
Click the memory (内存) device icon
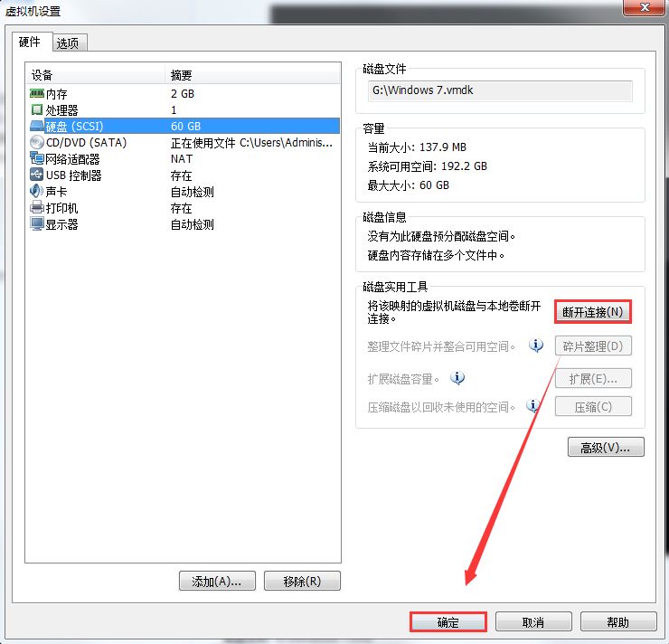[37, 93]
